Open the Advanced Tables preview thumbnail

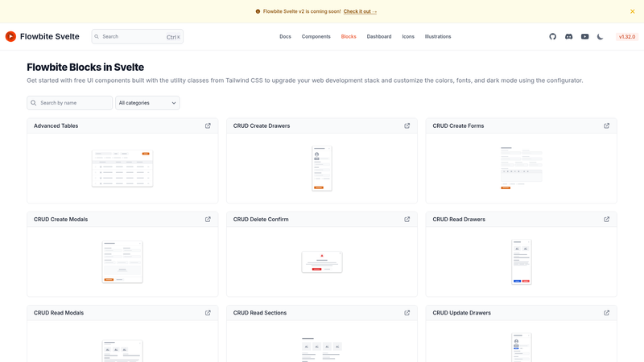(122, 168)
